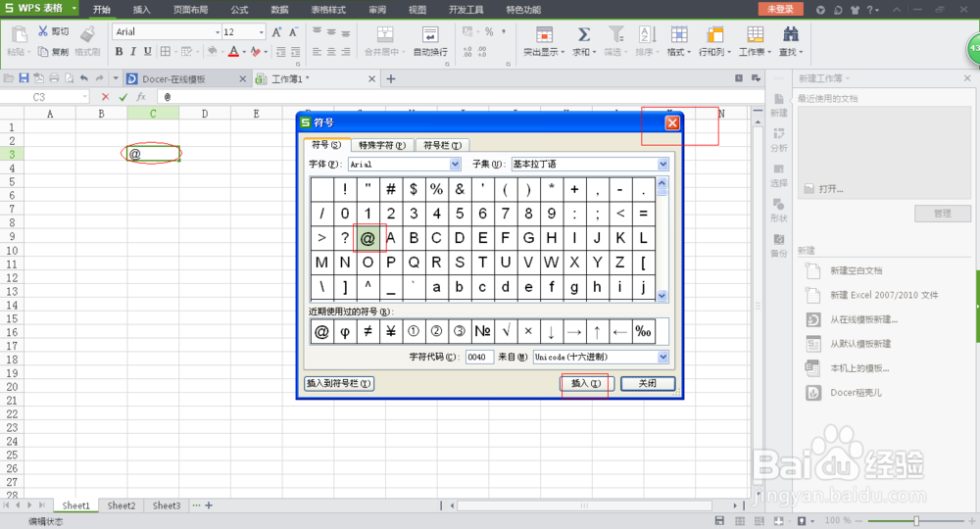Click the zoom slider handle in status bar
This screenshot has height=529, width=980.
tap(916, 521)
